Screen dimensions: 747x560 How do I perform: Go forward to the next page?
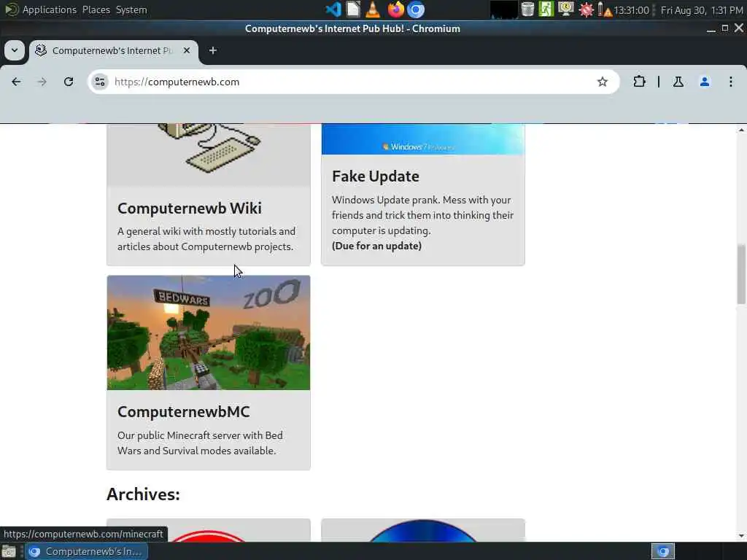click(42, 82)
